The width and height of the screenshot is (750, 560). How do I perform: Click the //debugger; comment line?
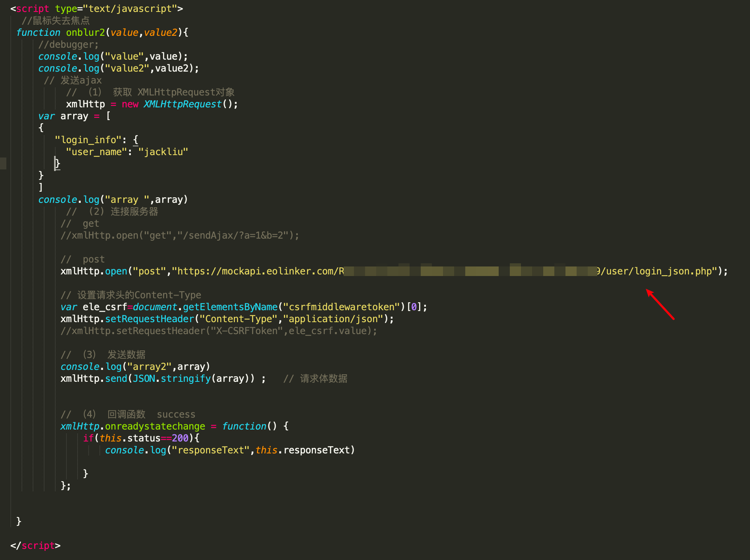coord(68,44)
